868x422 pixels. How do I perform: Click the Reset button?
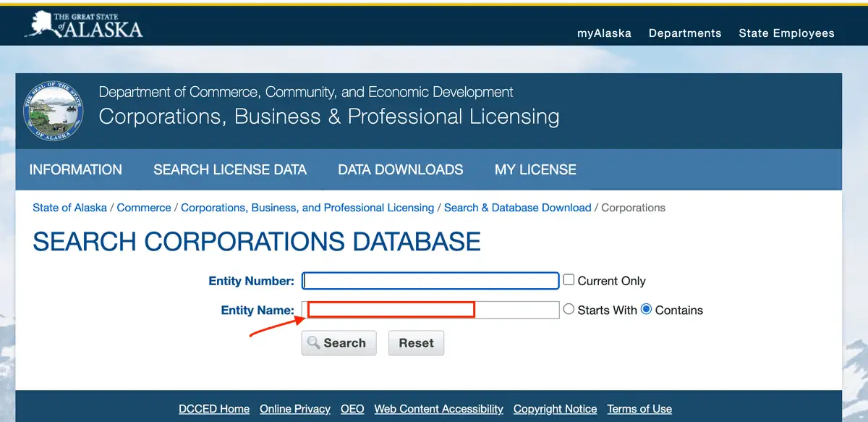tap(416, 343)
